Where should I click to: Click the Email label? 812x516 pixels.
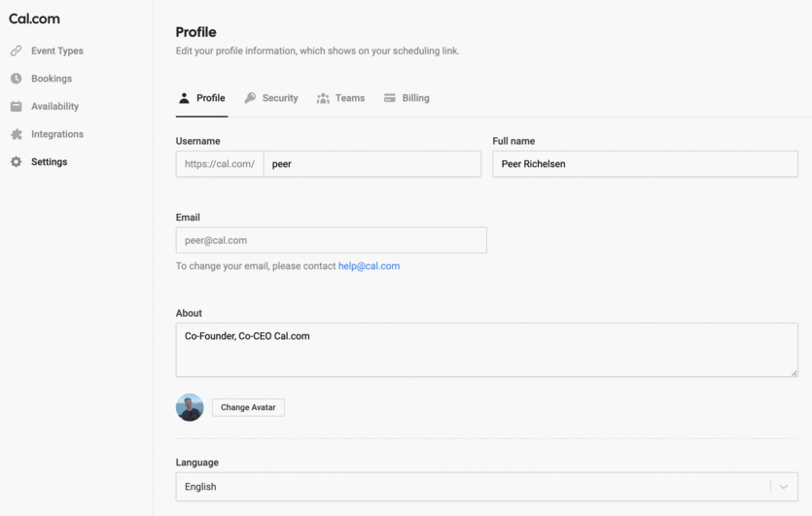pyautogui.click(x=188, y=218)
